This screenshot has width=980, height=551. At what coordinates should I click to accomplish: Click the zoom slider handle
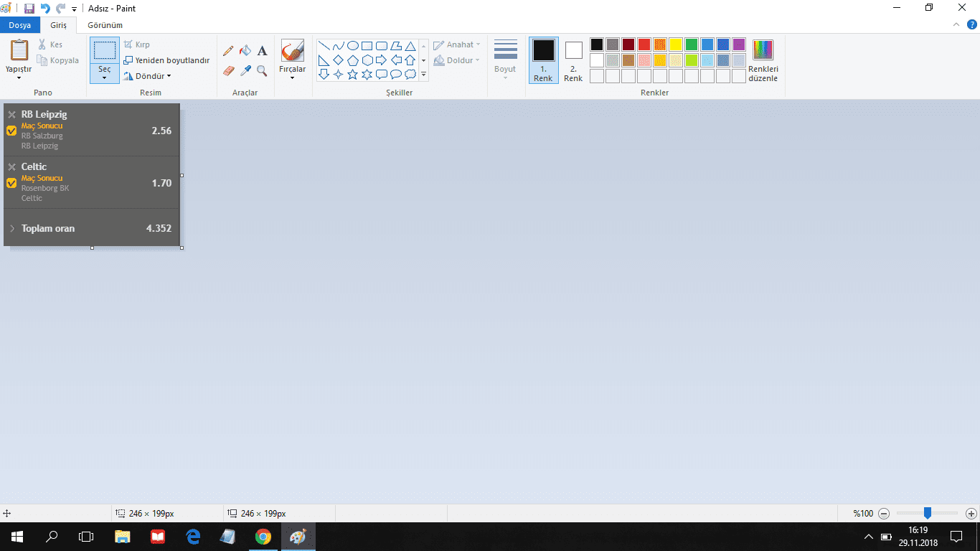(x=927, y=513)
